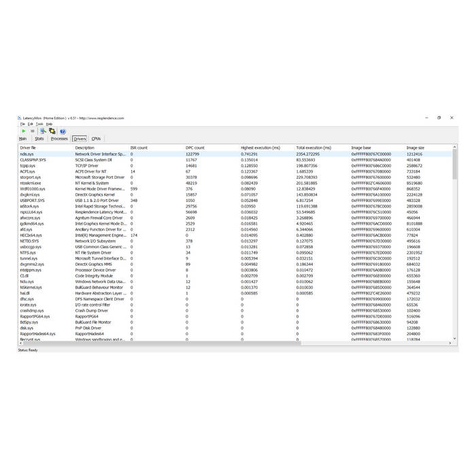Image resolution: width=476 pixels, height=476 pixels.
Task: Open the File menu
Action: point(22,124)
